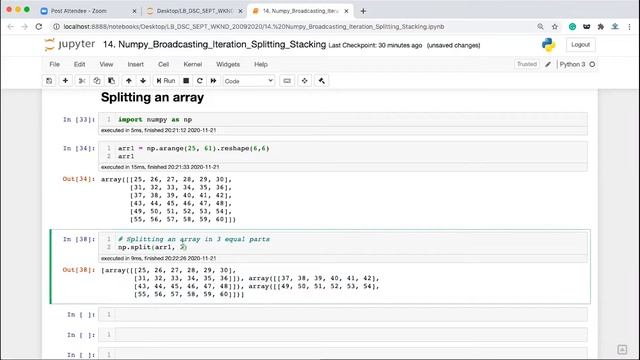Open the Widgets menu
This screenshot has height=360, width=640.
pyautogui.click(x=228, y=64)
